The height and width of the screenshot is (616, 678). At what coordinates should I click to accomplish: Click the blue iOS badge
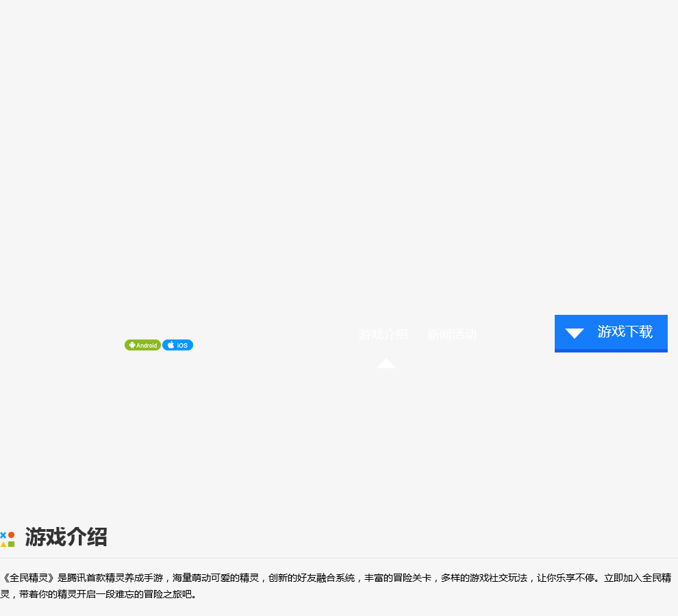(x=177, y=345)
